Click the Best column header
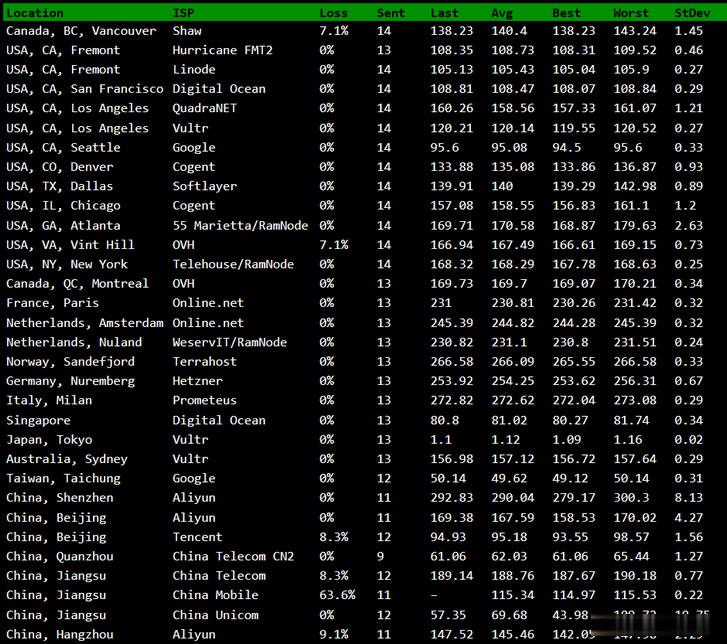The image size is (727, 644). tap(566, 13)
